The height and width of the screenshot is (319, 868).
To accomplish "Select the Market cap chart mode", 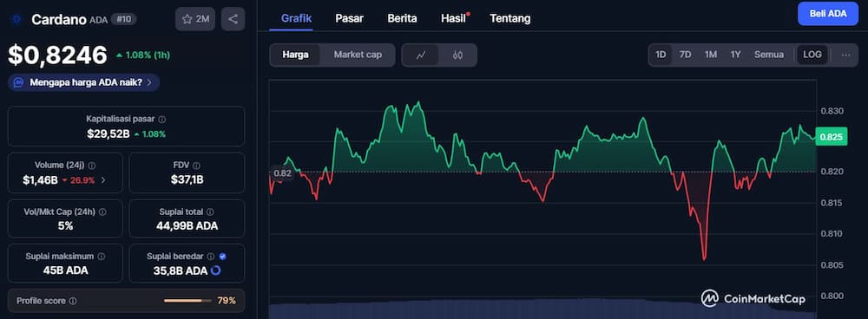I will [358, 55].
